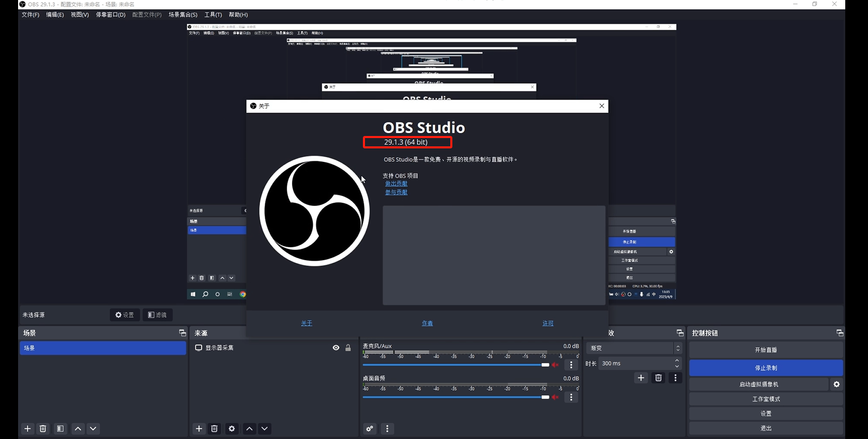The image size is (868, 439).
Task: Click 停止录制 to stop recording
Action: 766,368
